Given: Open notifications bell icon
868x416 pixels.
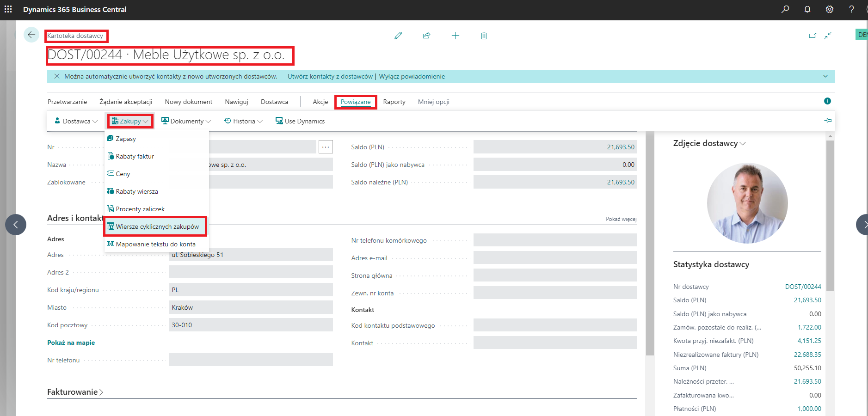Looking at the screenshot, I should tap(807, 9).
